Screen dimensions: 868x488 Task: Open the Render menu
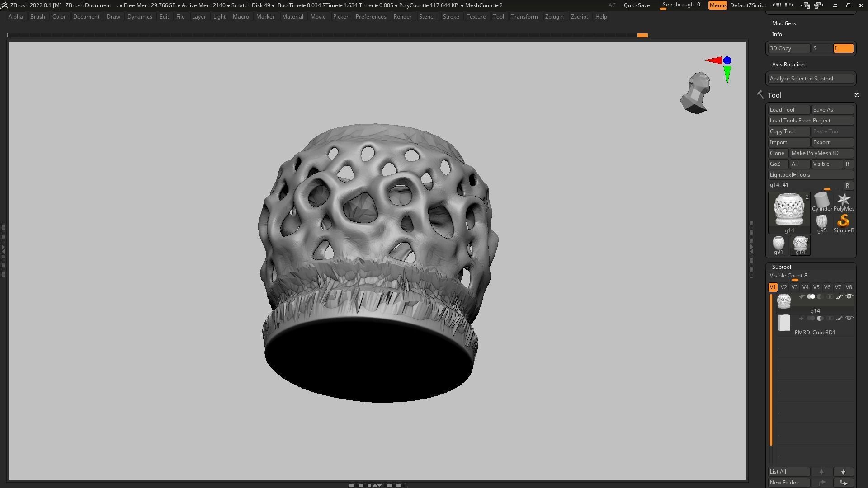point(402,17)
